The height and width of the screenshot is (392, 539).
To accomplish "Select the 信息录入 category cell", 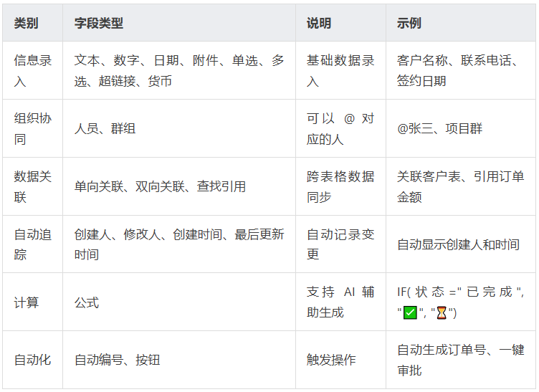I will [x=33, y=70].
